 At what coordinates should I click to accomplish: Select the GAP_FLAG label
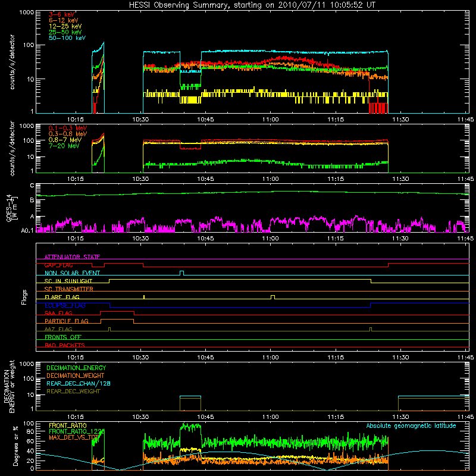pos(58,265)
